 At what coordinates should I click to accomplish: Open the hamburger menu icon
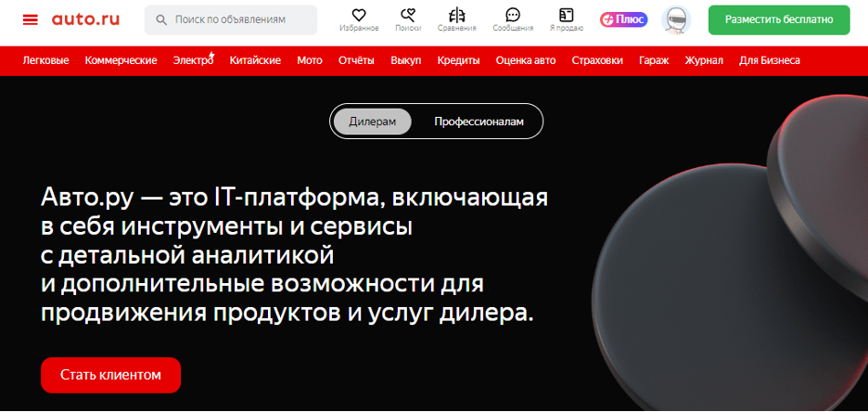[31, 19]
